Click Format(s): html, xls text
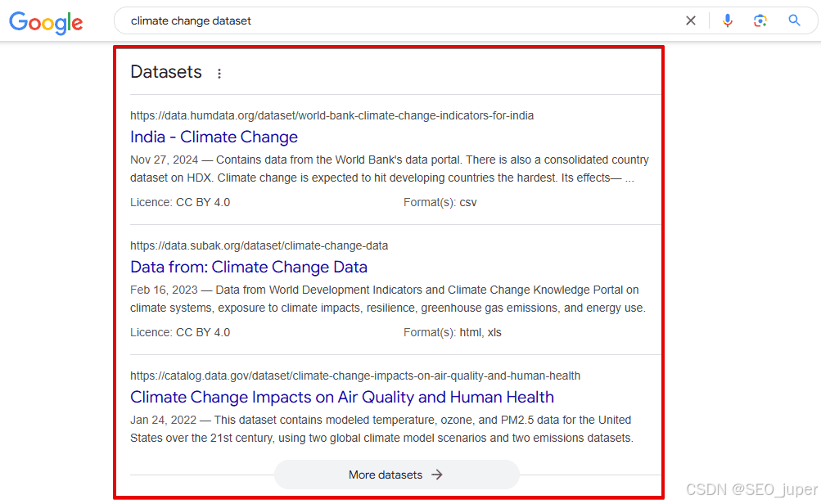This screenshot has height=504, width=821. click(x=453, y=332)
